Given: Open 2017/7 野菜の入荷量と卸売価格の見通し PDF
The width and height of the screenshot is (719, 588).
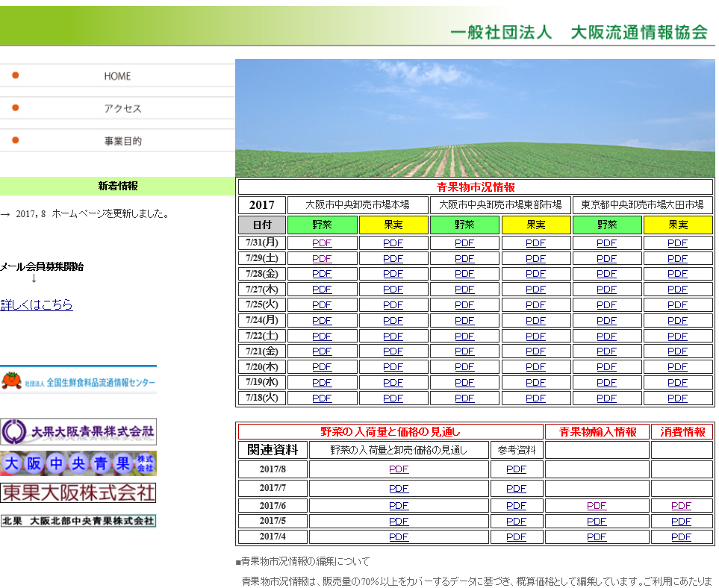Looking at the screenshot, I should (x=399, y=488).
